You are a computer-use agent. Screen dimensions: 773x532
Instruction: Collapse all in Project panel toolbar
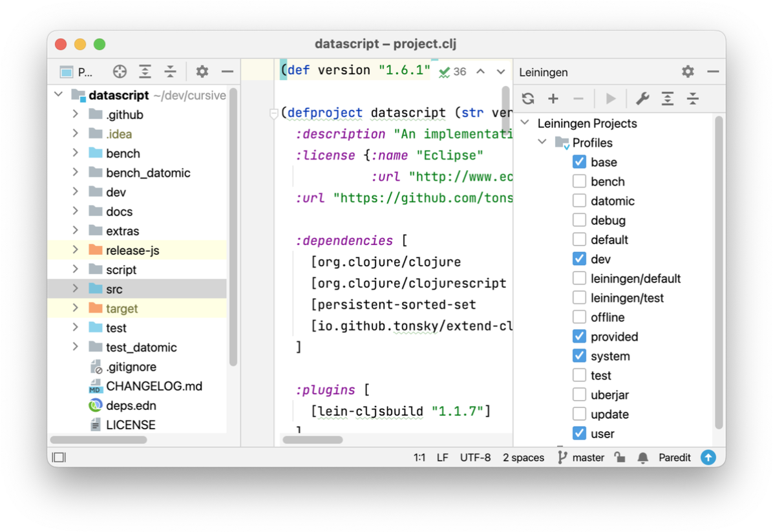click(x=171, y=72)
